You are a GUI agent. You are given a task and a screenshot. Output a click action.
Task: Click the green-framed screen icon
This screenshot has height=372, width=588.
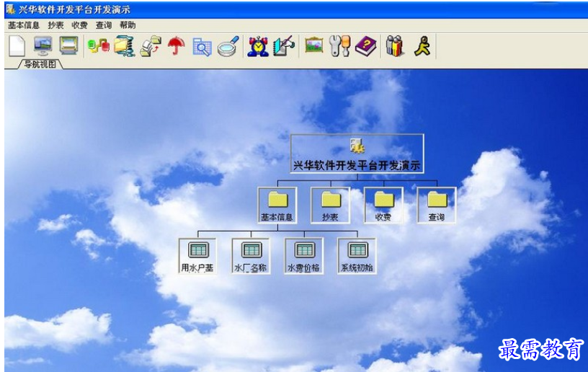coord(69,45)
